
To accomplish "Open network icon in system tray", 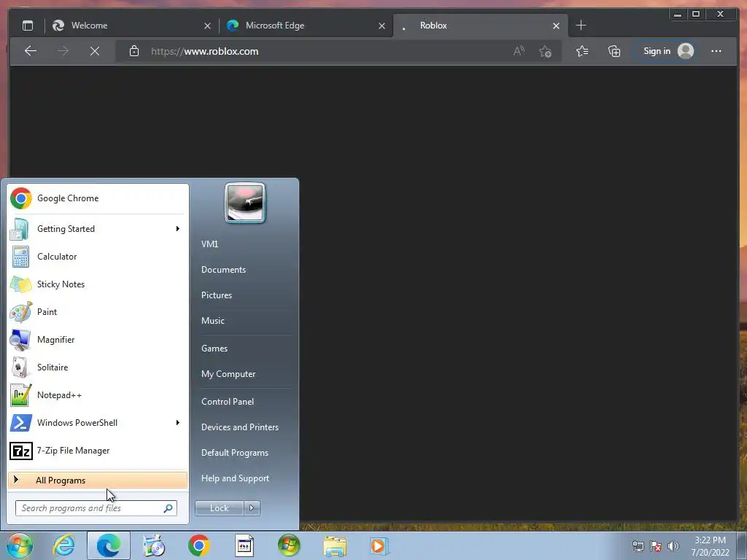I will pos(638,546).
